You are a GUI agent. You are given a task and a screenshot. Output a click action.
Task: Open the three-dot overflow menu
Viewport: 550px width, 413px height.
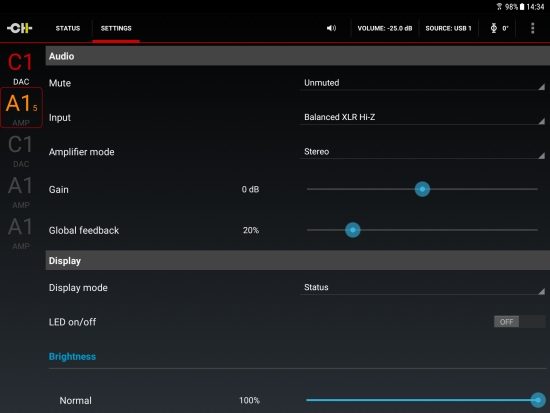point(532,28)
